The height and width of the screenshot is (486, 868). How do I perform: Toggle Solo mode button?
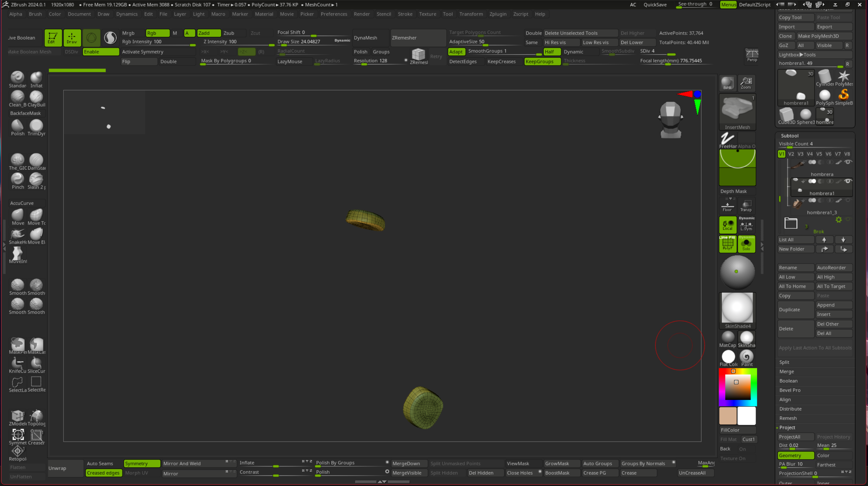tap(746, 244)
